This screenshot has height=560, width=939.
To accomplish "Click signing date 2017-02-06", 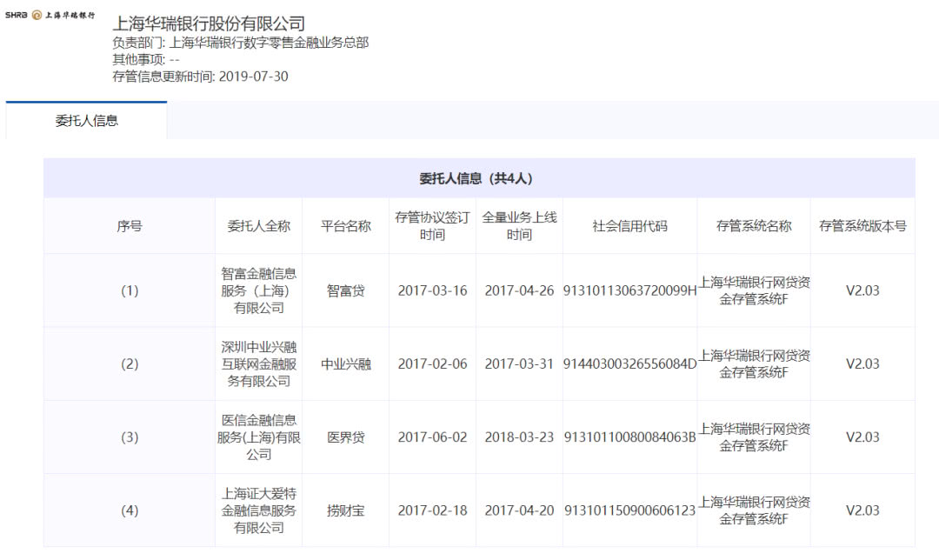I will (432, 363).
